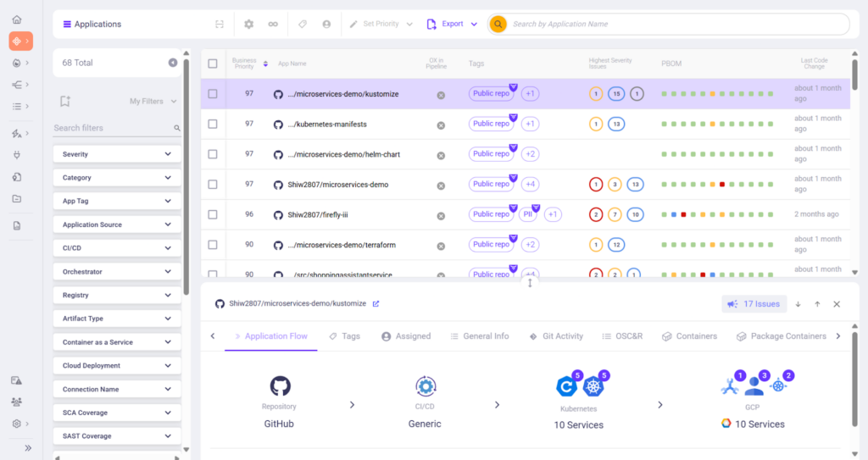This screenshot has width=868, height=460.
Task: Select the Shiw2807/firefly-iii row checkbox
Action: [x=213, y=214]
